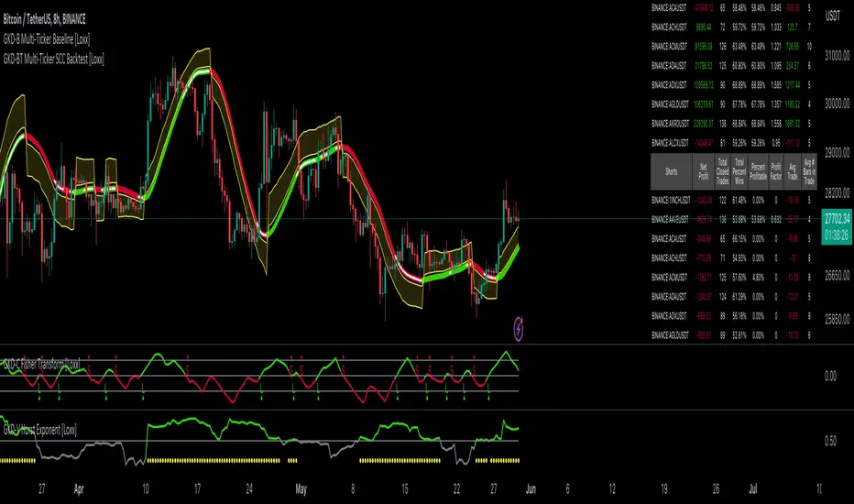
Task: Click the 15 date label on time axis
Action: point(405,489)
